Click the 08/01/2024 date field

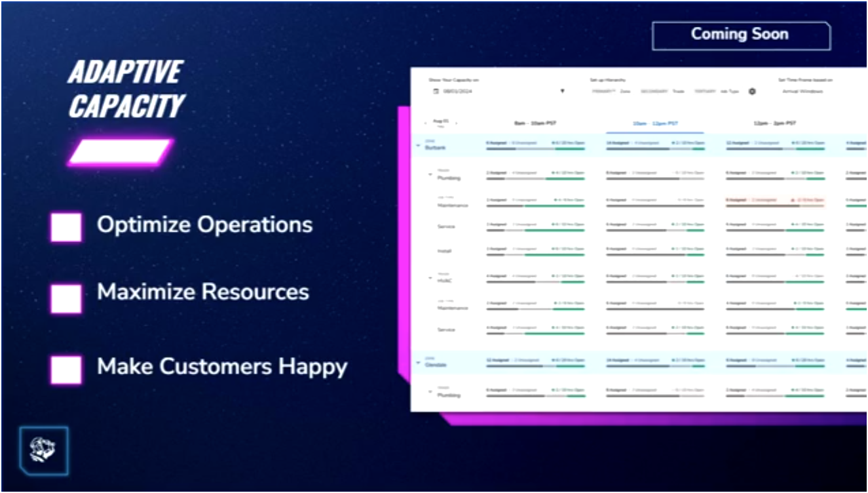[457, 91]
